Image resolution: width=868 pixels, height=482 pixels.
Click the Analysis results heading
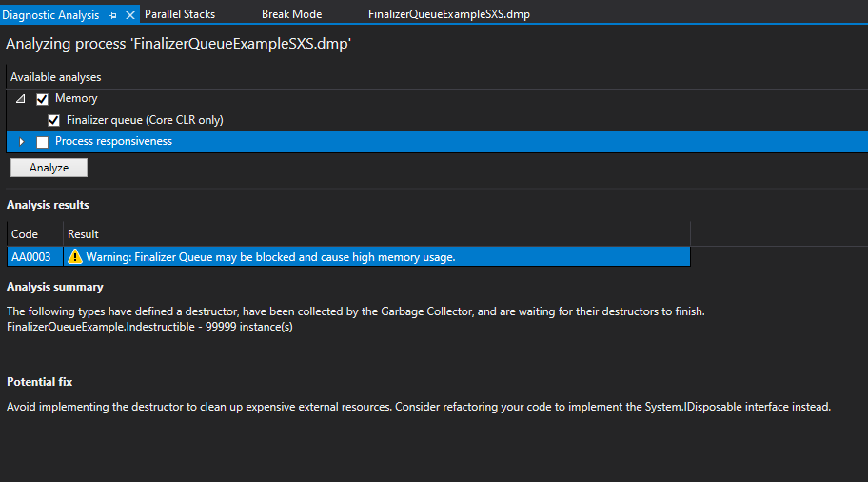48,205
